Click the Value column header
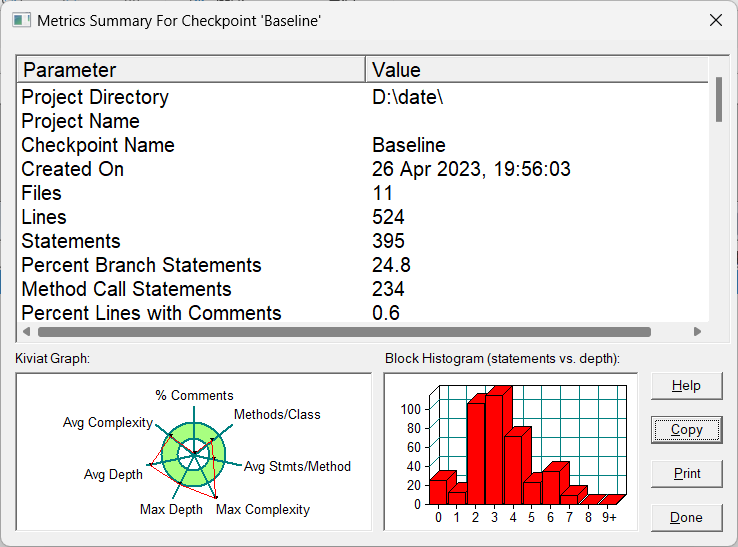 click(537, 70)
